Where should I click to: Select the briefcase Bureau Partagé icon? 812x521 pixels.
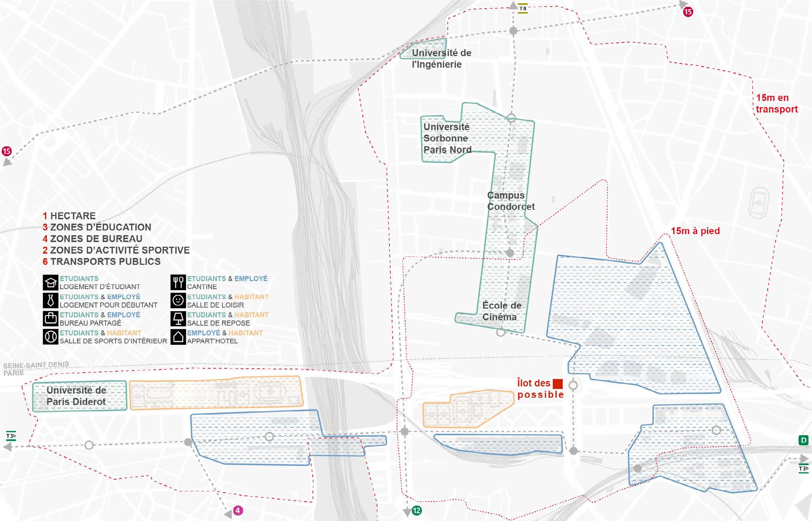click(x=51, y=319)
